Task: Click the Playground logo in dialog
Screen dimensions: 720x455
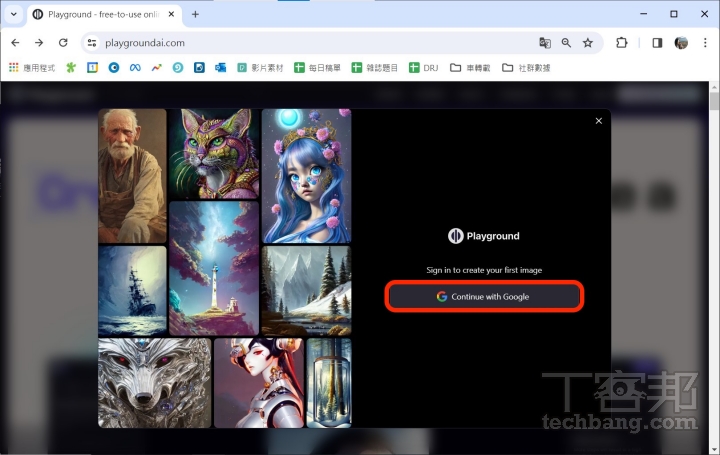Action: [484, 236]
